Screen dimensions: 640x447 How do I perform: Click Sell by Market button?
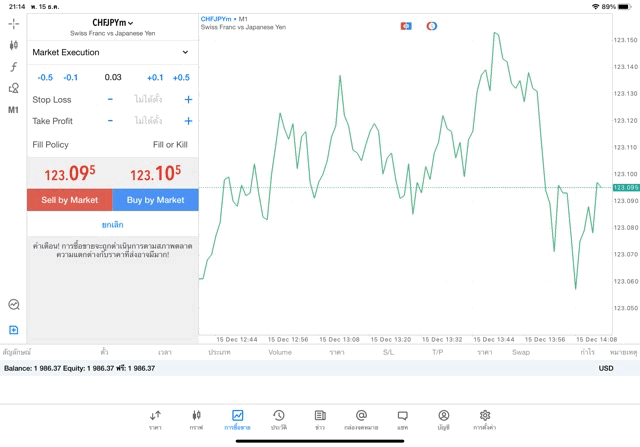click(x=70, y=200)
